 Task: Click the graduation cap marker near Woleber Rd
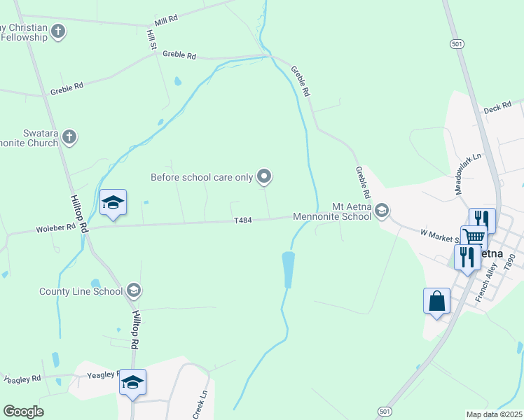[x=113, y=202]
